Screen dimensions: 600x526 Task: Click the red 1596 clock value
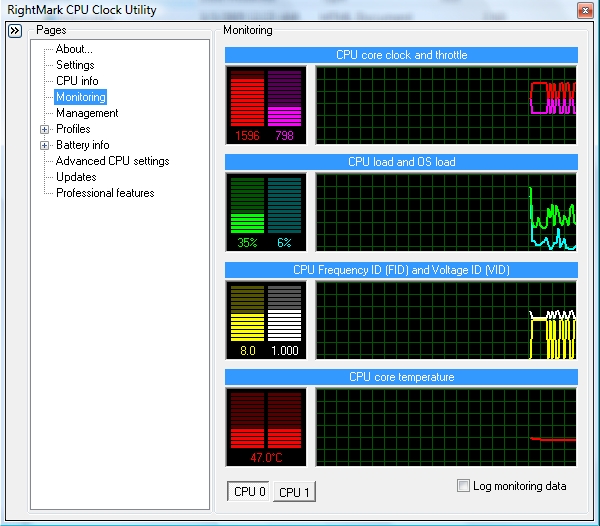tap(247, 135)
